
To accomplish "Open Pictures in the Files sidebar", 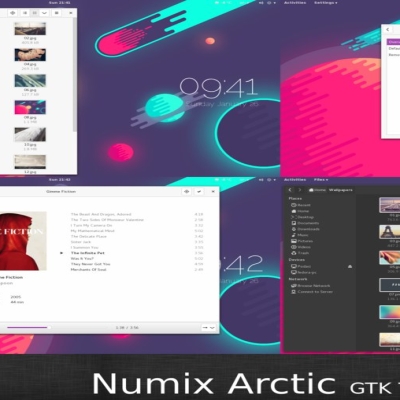I will click(x=302, y=241).
